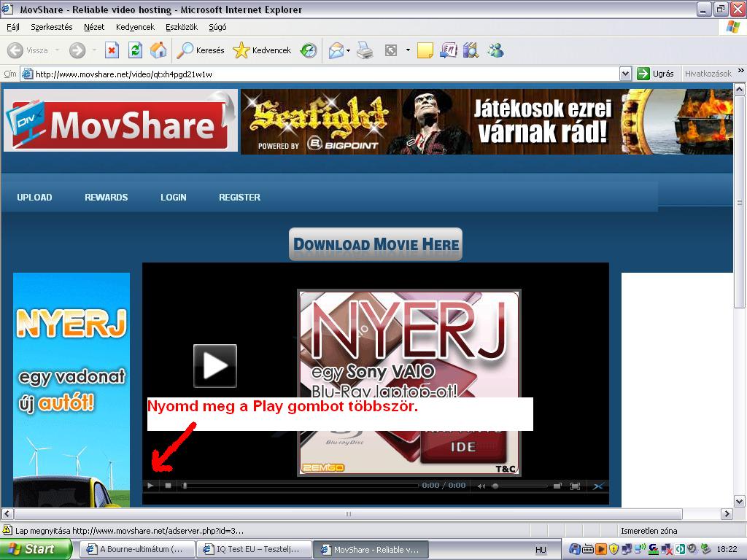Open the Back button history dropdown arrow
Image resolution: width=747 pixels, height=560 pixels.
point(57,50)
